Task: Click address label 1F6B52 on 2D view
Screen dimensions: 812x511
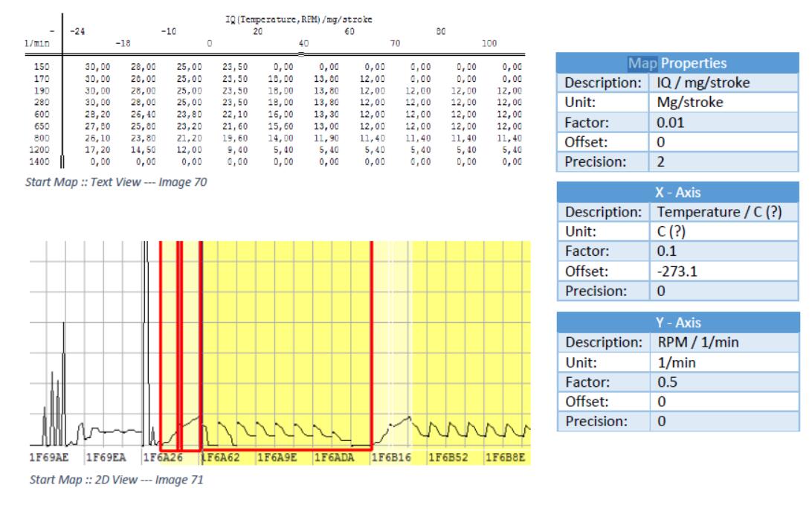Action: click(448, 457)
